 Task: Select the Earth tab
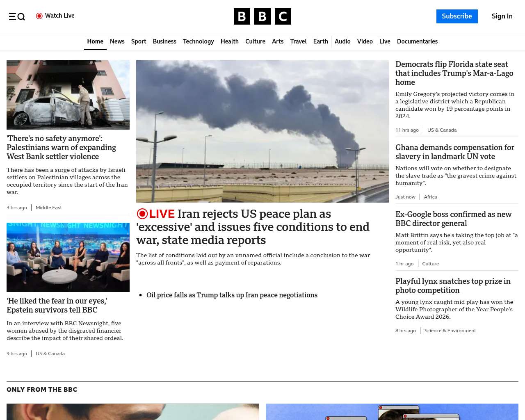coord(321,41)
